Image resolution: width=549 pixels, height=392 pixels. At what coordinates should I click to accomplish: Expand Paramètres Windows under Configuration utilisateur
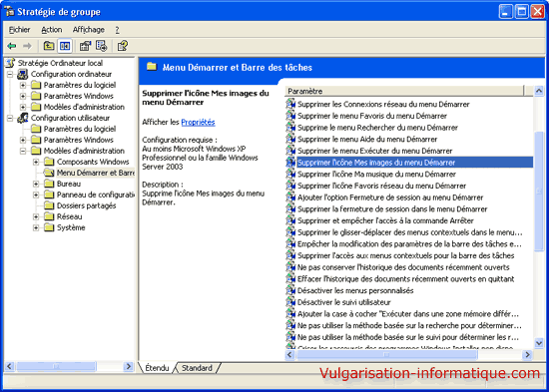point(23,140)
